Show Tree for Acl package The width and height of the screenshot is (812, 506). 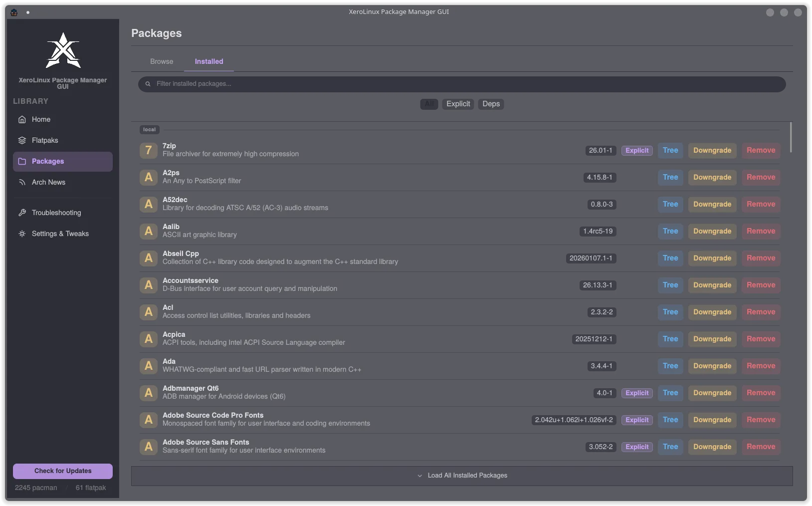pos(670,312)
